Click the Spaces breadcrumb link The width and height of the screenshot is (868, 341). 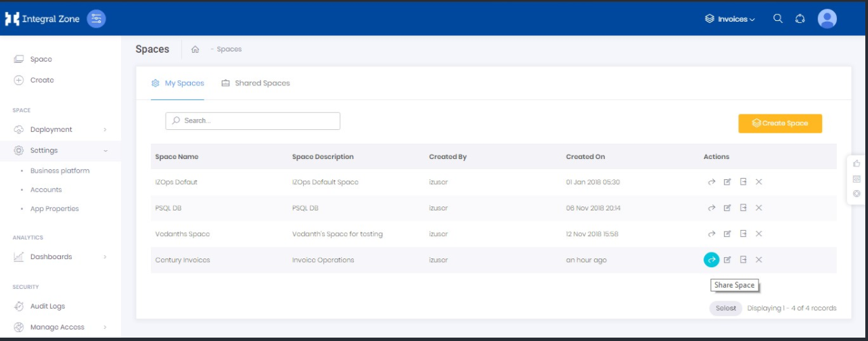coord(229,49)
